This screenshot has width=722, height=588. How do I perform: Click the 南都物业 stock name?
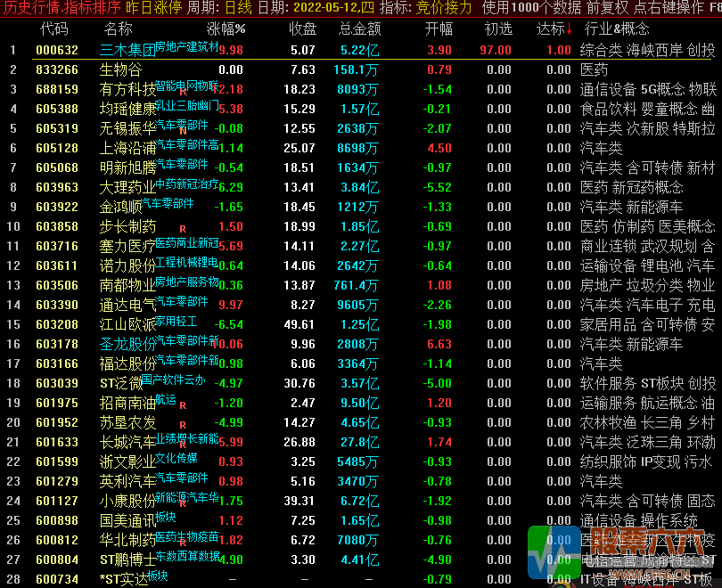(x=127, y=285)
